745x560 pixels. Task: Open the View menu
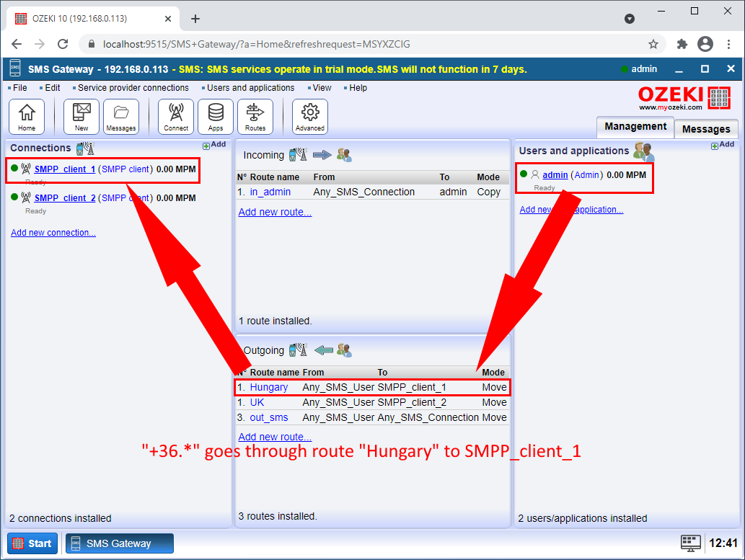322,88
